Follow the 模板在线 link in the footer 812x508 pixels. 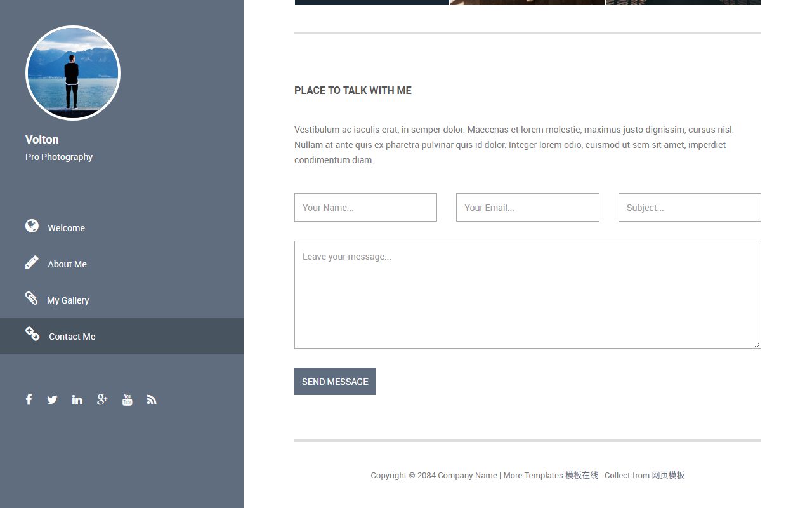tap(582, 475)
